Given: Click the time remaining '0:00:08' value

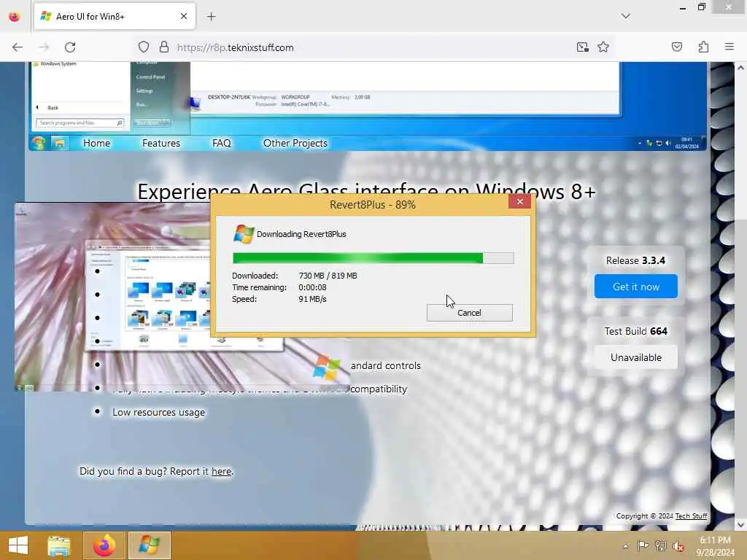Looking at the screenshot, I should [x=312, y=287].
